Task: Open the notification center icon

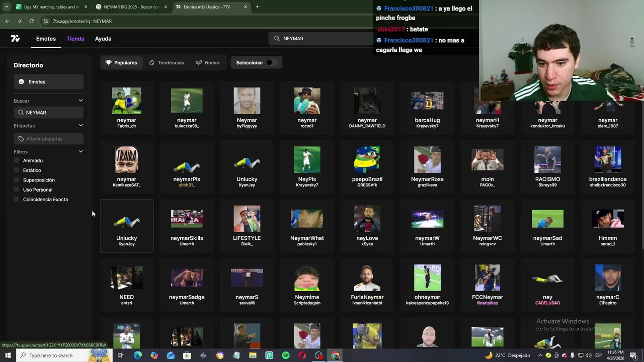Action: [x=633, y=355]
